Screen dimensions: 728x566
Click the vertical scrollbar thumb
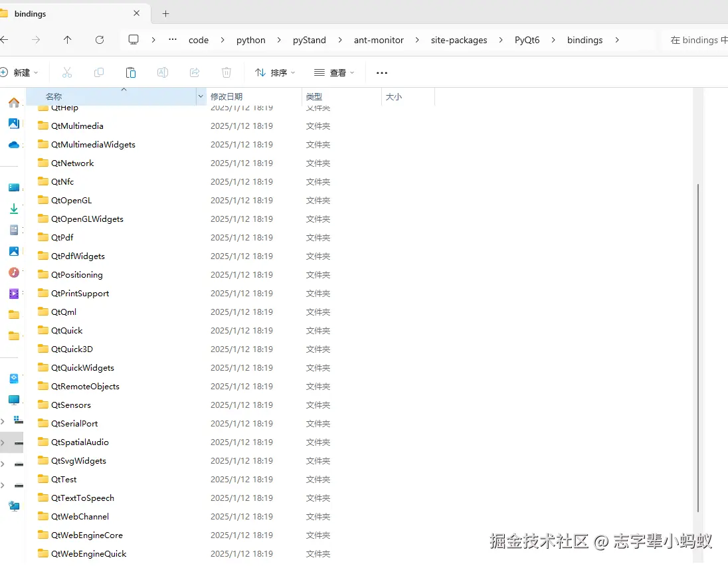[698, 348]
